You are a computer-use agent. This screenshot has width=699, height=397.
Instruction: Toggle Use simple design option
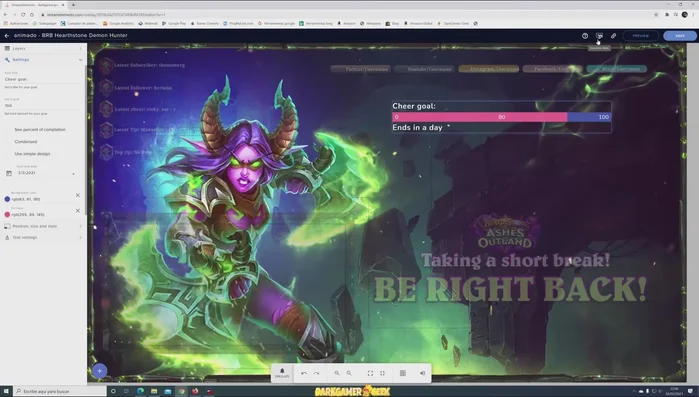(x=33, y=154)
